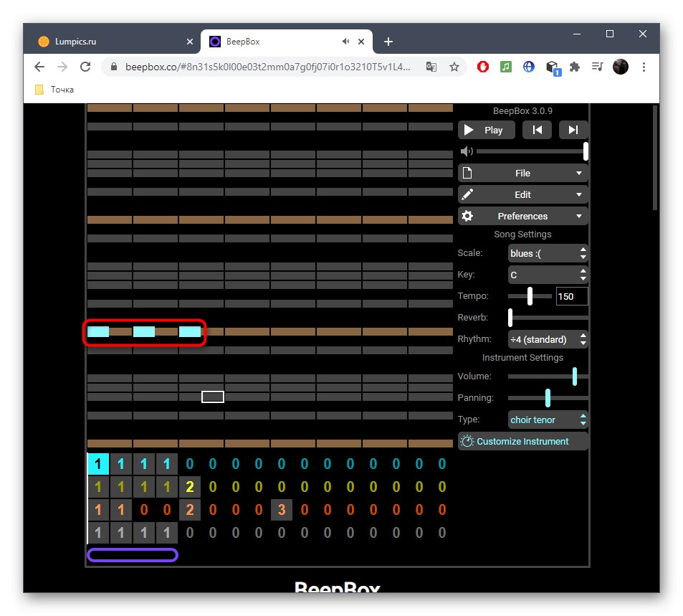Click the translate page icon
The height and width of the screenshot is (616, 683).
[x=431, y=67]
